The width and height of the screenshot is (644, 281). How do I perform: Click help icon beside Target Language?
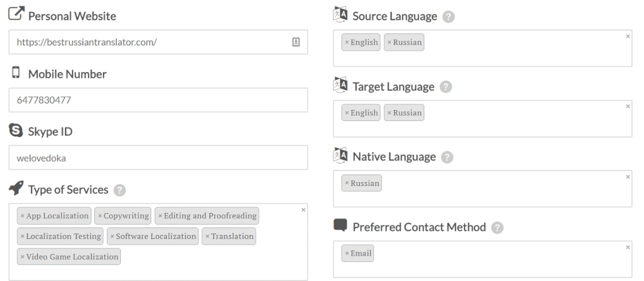coord(444,87)
